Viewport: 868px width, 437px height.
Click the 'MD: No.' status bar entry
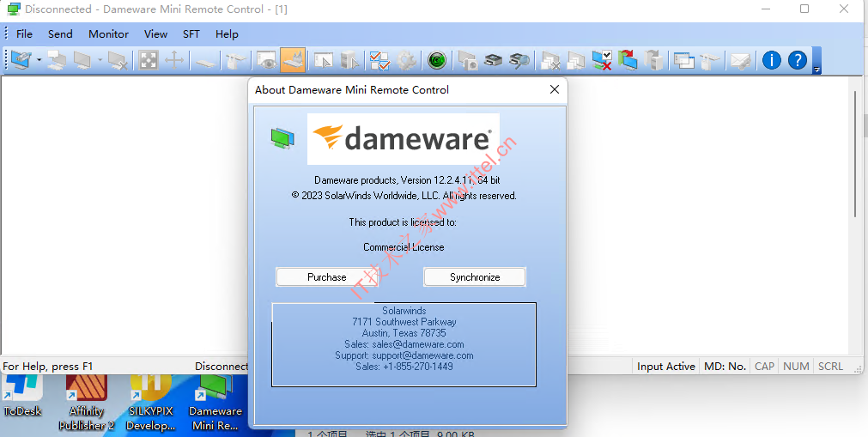click(x=725, y=366)
